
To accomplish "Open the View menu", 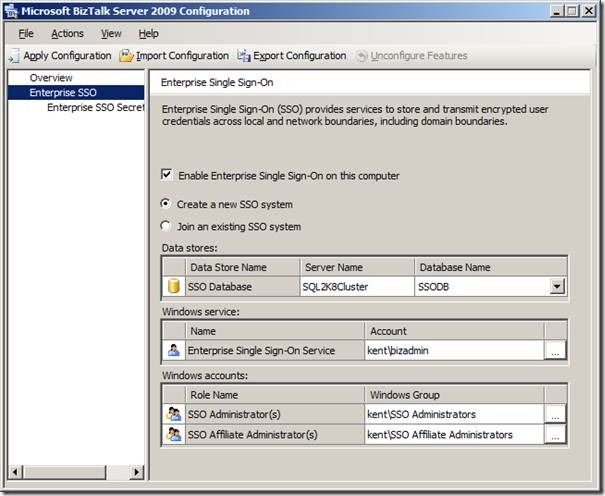I will tap(111, 34).
